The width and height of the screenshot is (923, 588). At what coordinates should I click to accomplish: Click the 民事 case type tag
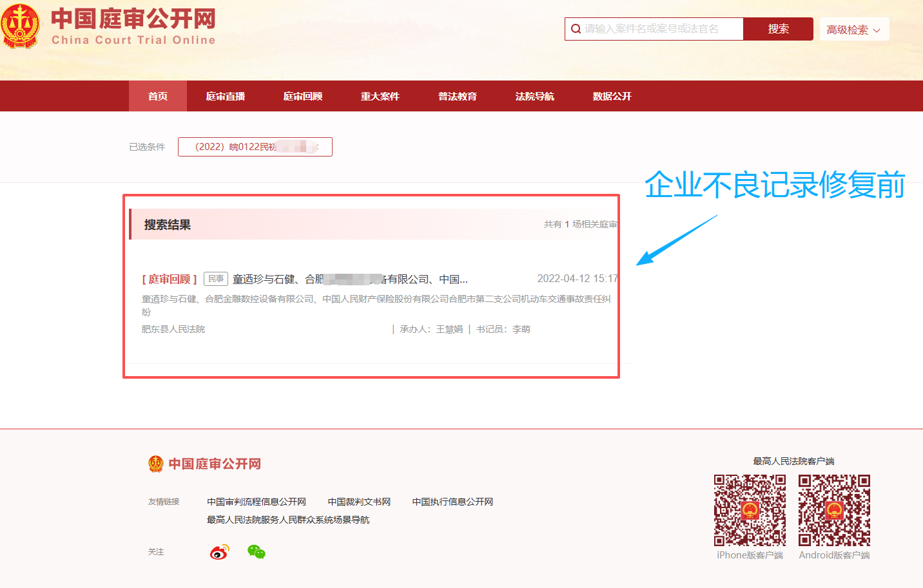tap(216, 278)
